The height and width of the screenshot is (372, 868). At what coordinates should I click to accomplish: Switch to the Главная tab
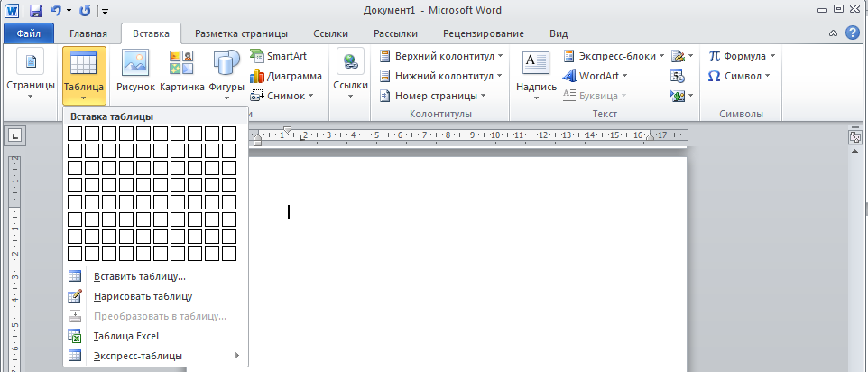tap(88, 33)
